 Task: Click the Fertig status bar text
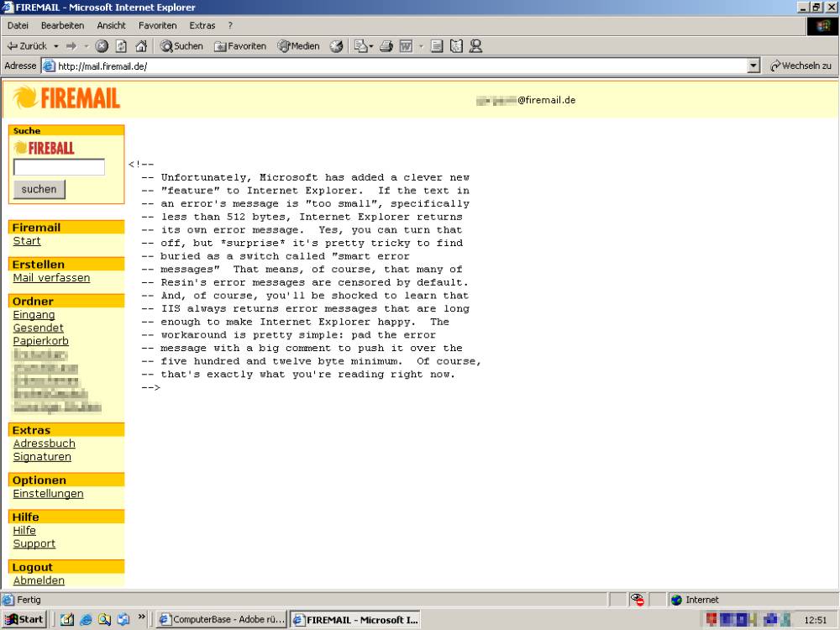(29, 600)
